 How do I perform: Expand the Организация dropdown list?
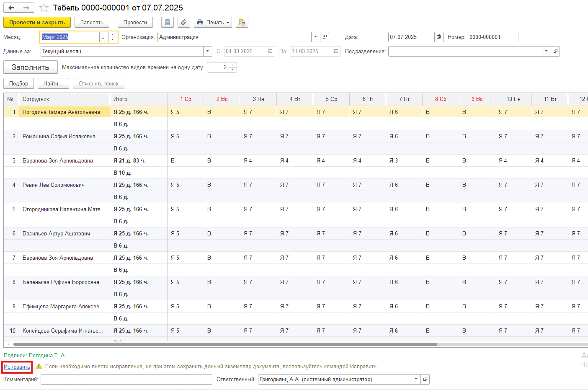(x=316, y=37)
